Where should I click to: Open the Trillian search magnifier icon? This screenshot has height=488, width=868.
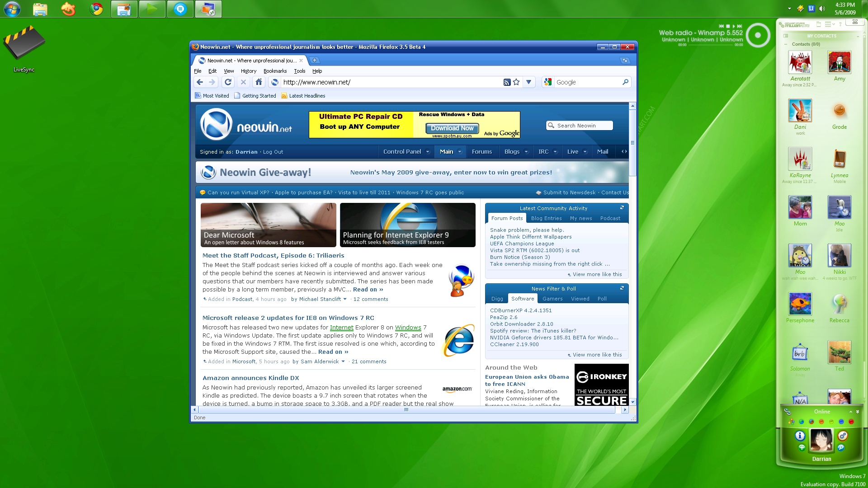click(x=841, y=447)
